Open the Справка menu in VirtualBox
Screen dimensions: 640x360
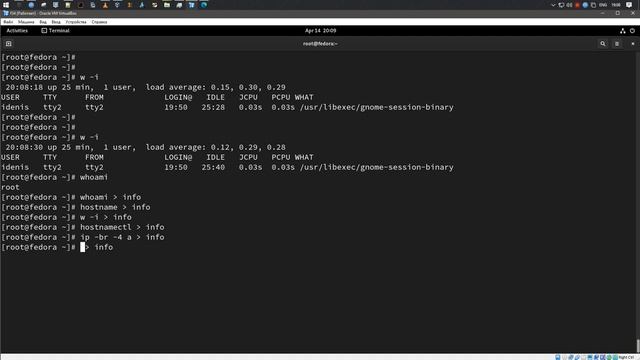coord(99,22)
